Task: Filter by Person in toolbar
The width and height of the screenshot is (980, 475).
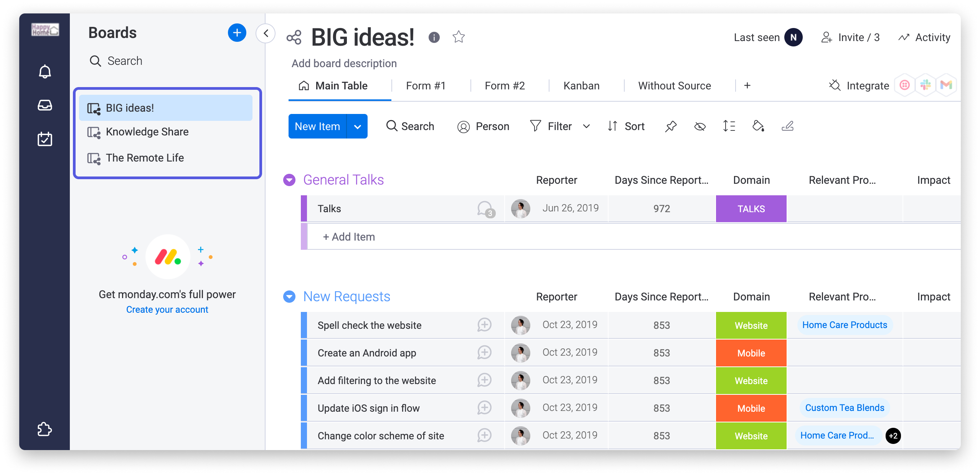Action: 483,126
